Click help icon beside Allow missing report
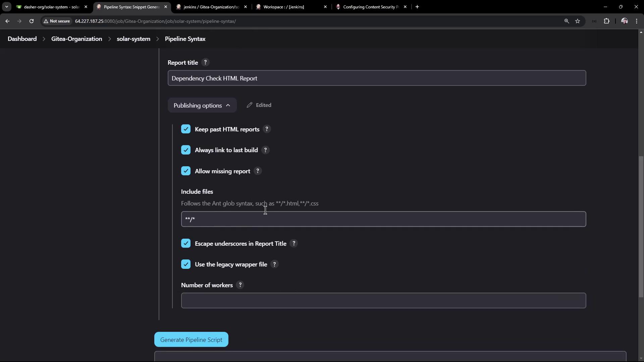This screenshot has height=362, width=644. pyautogui.click(x=258, y=171)
